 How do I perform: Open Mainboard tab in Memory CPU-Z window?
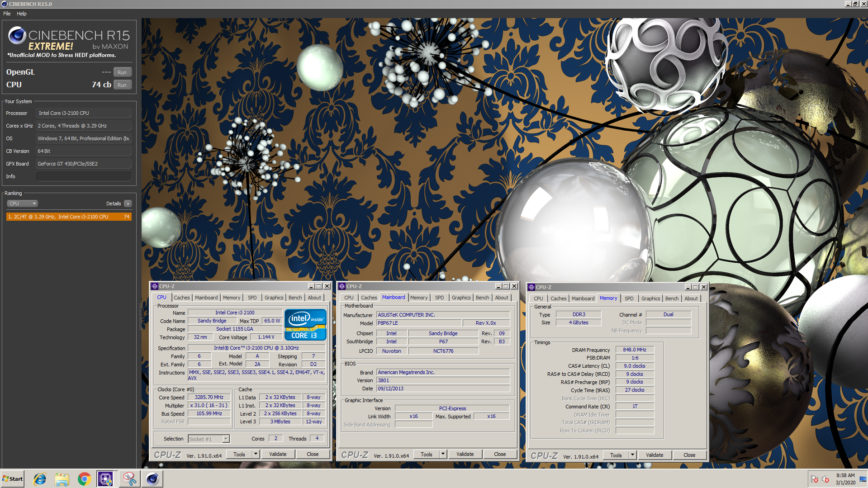pyautogui.click(x=583, y=298)
